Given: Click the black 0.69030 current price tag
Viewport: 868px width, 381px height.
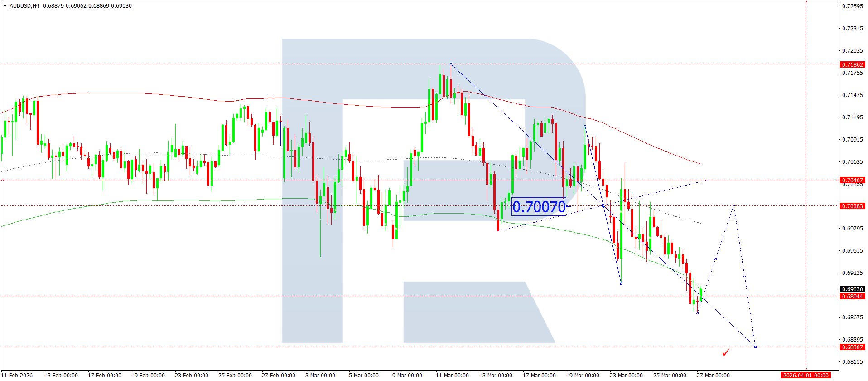Looking at the screenshot, I should coord(852,289).
